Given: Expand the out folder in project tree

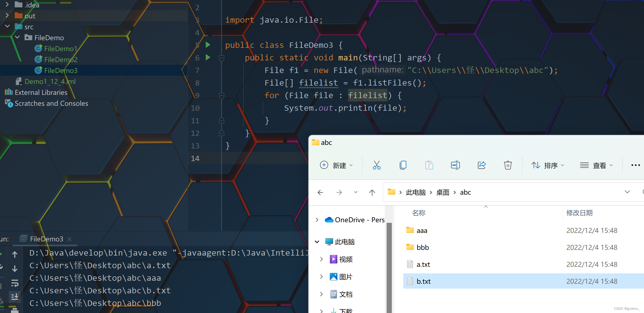Looking at the screenshot, I should [7, 16].
